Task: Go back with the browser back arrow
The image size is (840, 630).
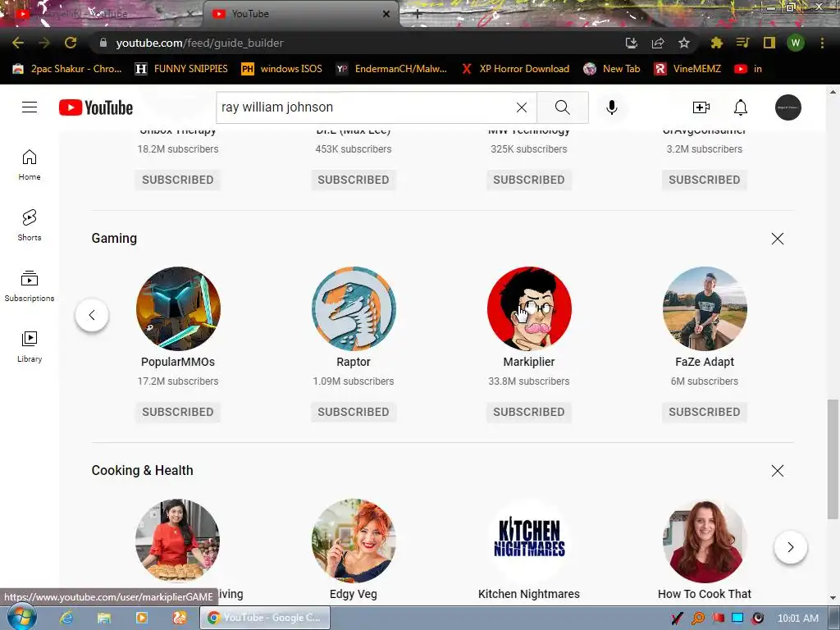Action: click(x=18, y=43)
